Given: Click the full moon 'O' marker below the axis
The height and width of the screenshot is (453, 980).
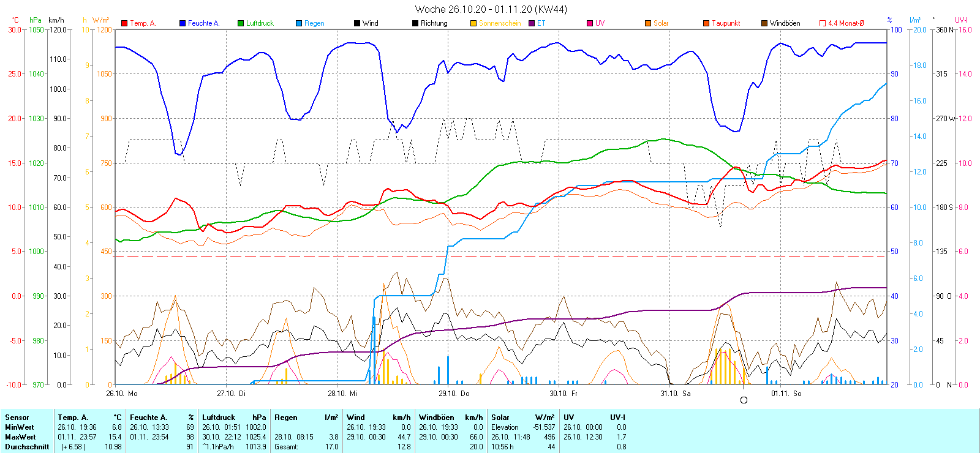Looking at the screenshot, I should (x=744, y=400).
